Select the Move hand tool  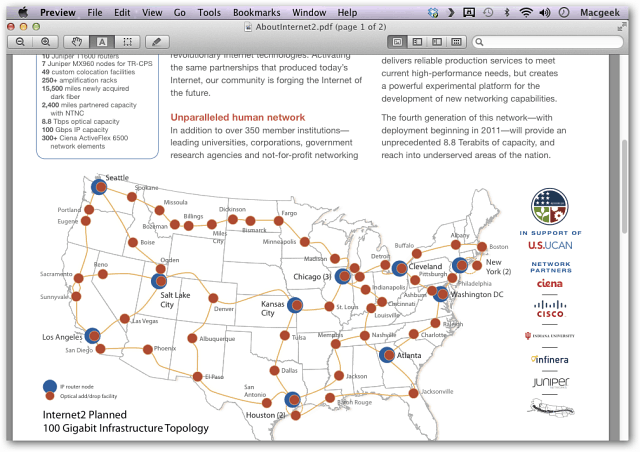pyautogui.click(x=77, y=42)
